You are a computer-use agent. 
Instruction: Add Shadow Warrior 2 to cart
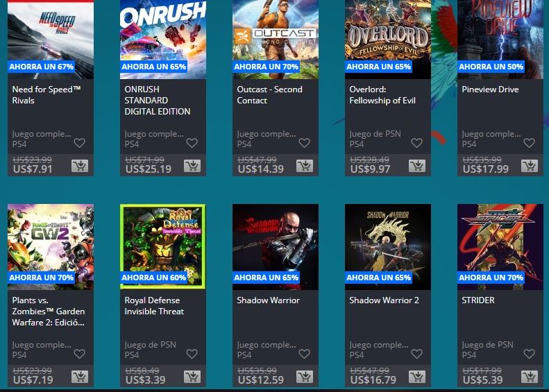point(417,377)
